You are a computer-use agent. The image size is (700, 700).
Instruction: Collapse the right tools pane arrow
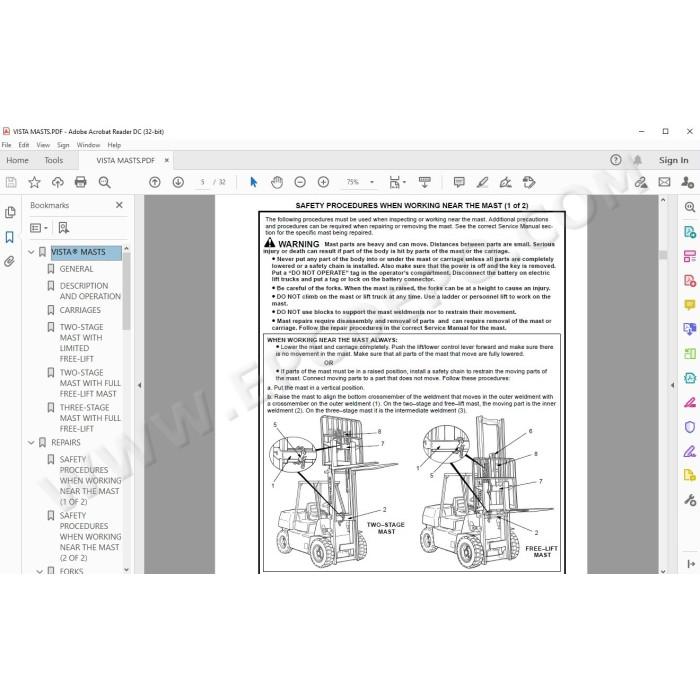click(x=672, y=385)
